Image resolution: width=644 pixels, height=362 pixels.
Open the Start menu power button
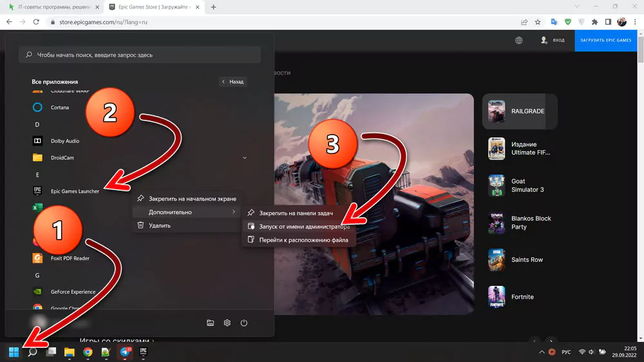point(244,323)
